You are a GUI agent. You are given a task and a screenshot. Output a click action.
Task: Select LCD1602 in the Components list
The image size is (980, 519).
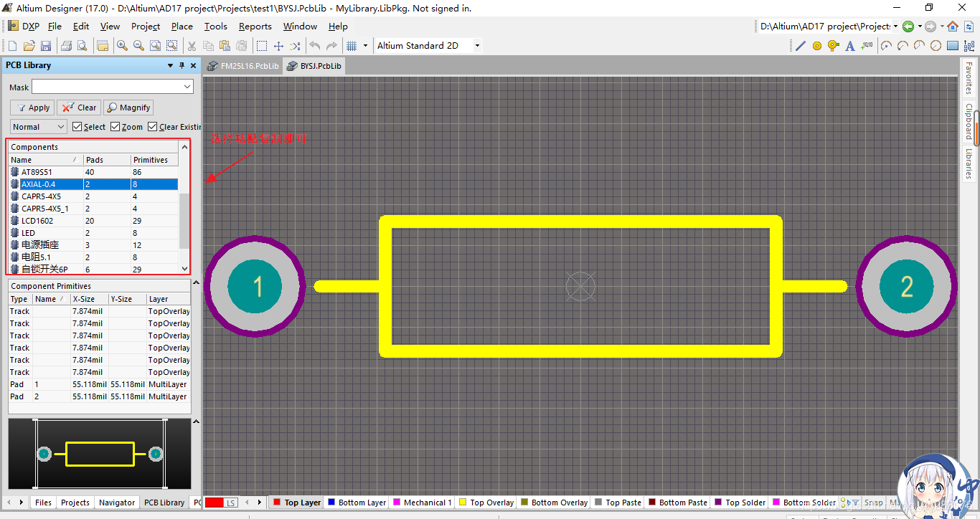[37, 221]
